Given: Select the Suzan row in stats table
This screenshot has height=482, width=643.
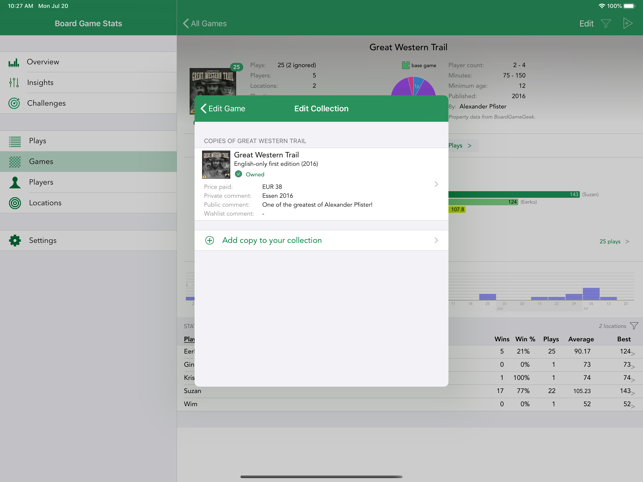Looking at the screenshot, I should coord(410,391).
